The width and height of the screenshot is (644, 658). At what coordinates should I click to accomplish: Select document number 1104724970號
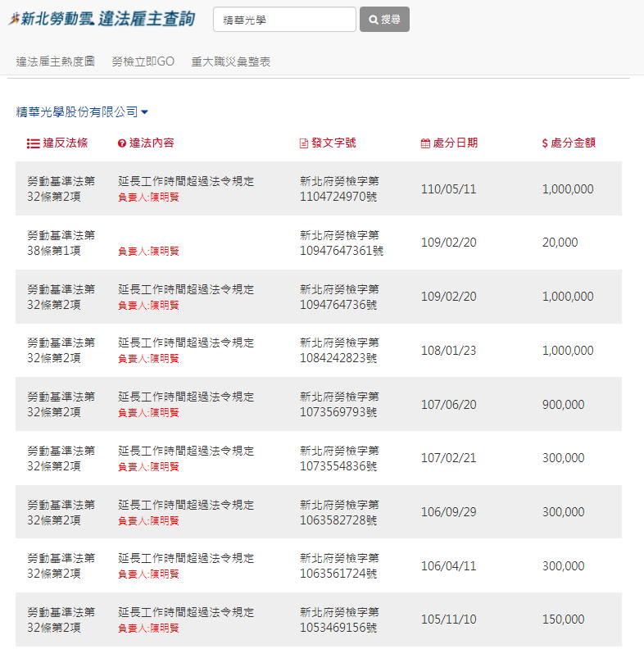[x=338, y=197]
